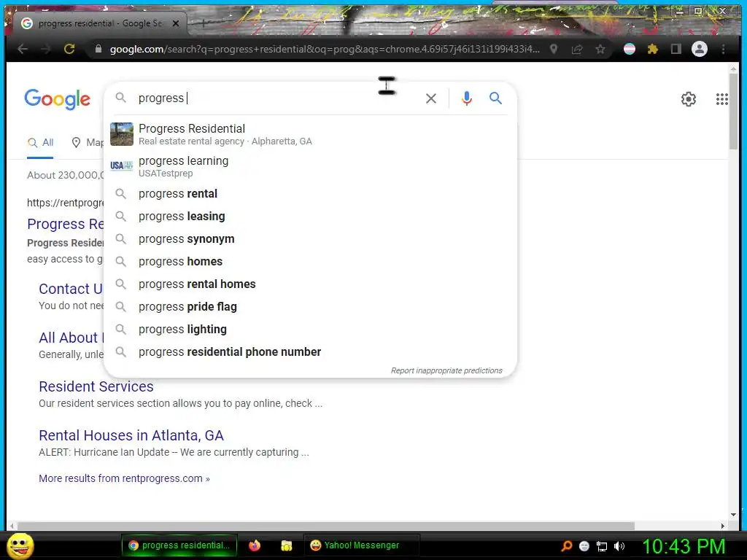Switch to the All results tab
747x560 pixels.
(x=41, y=142)
